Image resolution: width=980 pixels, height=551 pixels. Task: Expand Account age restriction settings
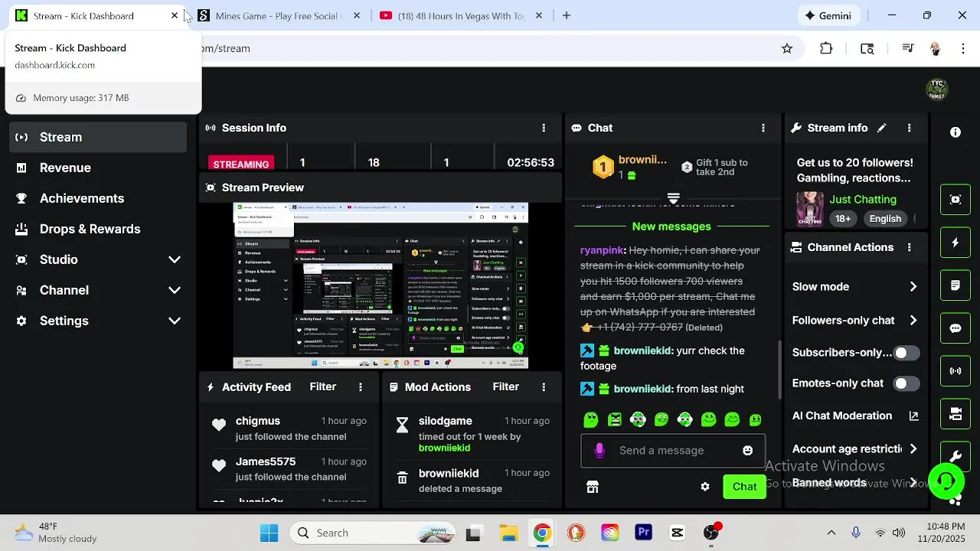click(913, 449)
